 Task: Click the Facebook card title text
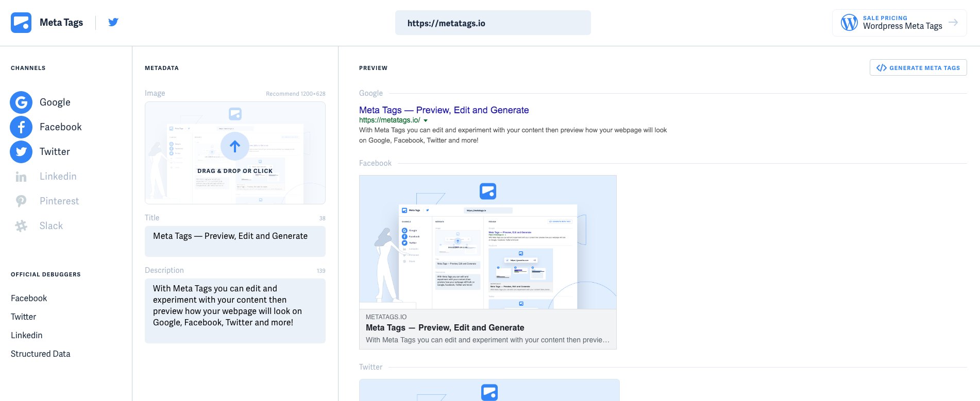445,327
